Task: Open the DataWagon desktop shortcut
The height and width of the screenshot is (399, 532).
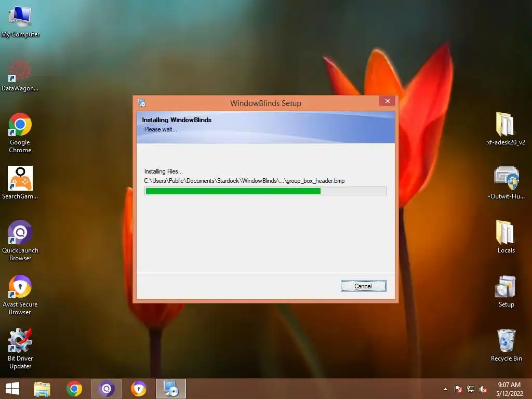Action: pos(20,75)
